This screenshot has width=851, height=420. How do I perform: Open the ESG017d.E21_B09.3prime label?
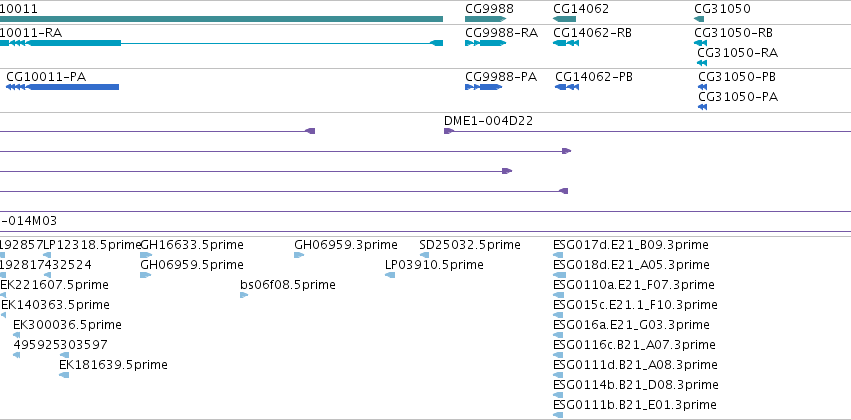631,245
